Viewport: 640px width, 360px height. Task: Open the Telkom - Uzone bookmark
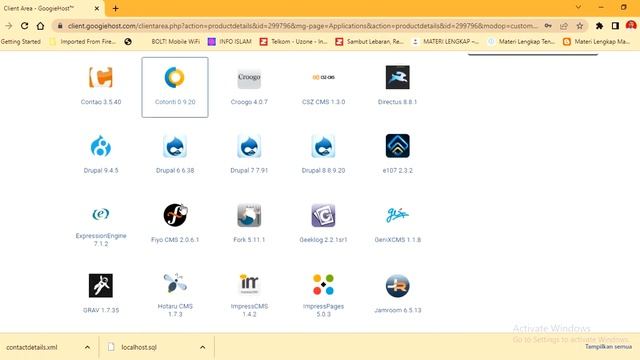(294, 42)
